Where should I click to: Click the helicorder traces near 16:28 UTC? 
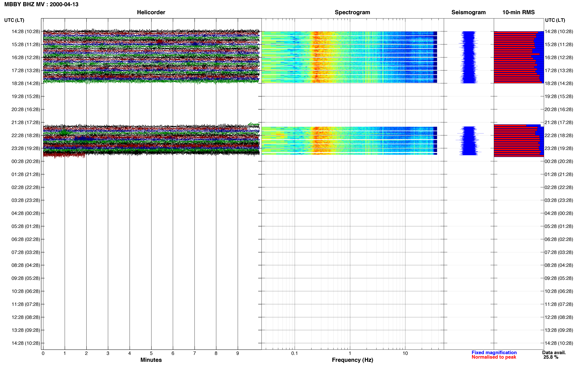tap(151, 57)
